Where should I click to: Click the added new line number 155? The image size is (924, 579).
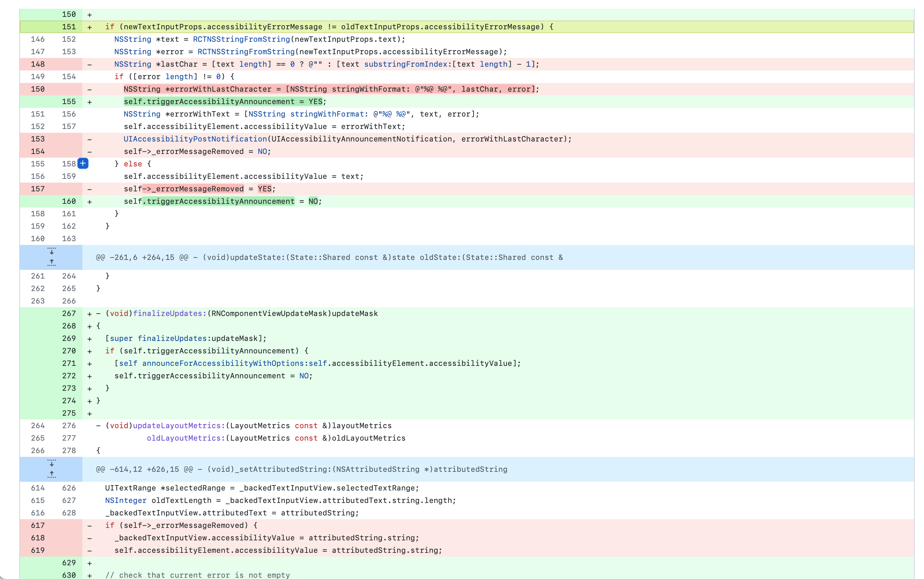click(x=69, y=102)
